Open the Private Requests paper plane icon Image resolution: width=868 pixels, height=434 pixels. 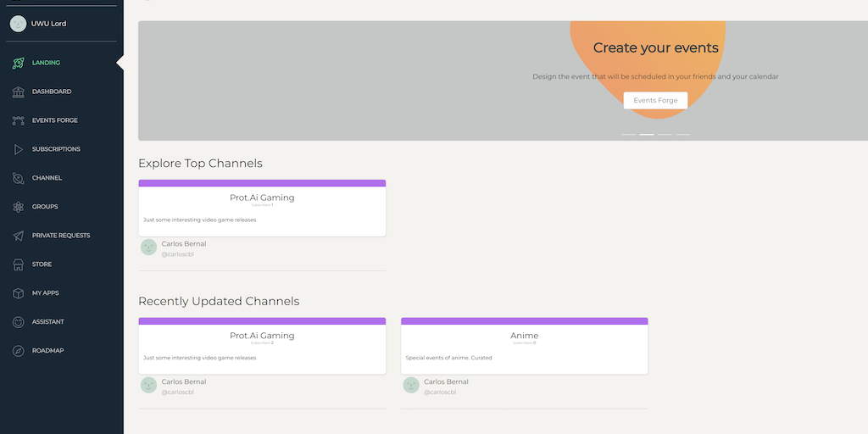coord(18,236)
